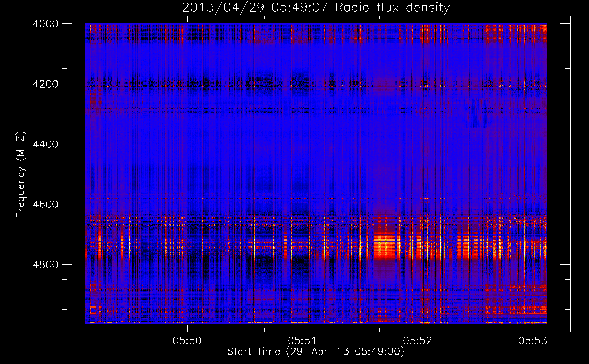Image resolution: width=589 pixels, height=364 pixels.
Task: Click the 4600 frequency tick label
Action: pyautogui.click(x=46, y=204)
